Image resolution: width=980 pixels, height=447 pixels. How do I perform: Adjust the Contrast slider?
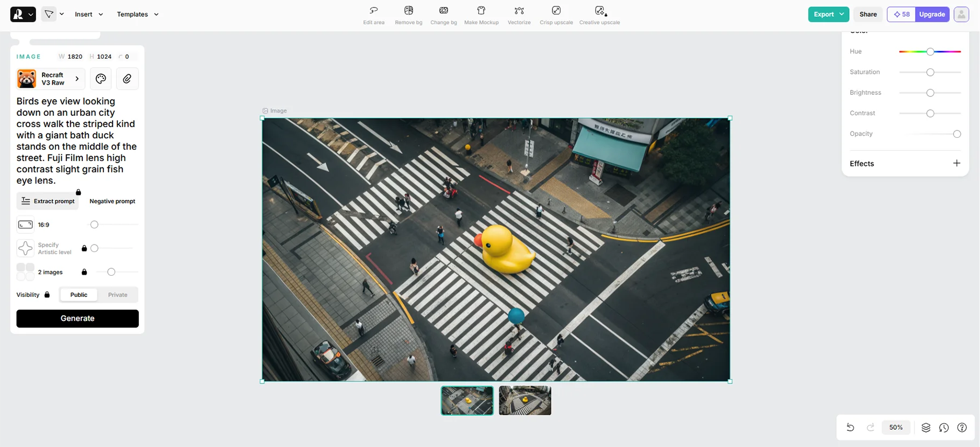(x=930, y=113)
